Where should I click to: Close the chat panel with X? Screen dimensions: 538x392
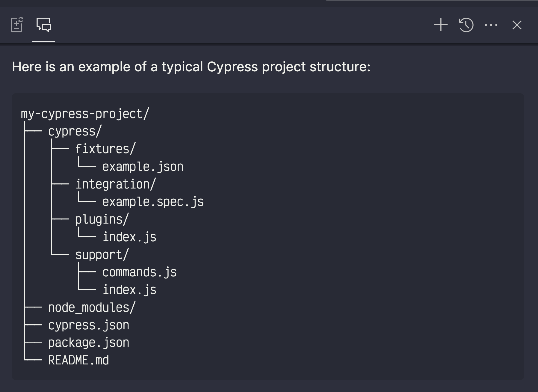pyautogui.click(x=517, y=25)
